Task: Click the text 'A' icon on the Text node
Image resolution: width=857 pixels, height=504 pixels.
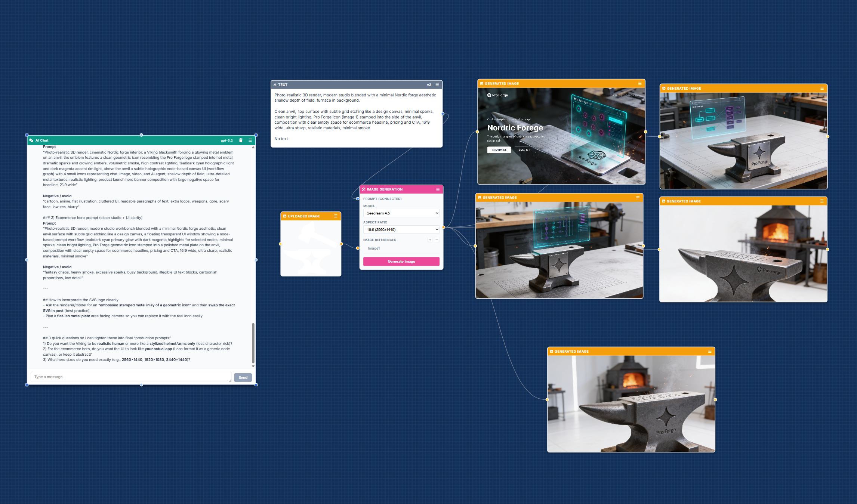Action: point(275,84)
